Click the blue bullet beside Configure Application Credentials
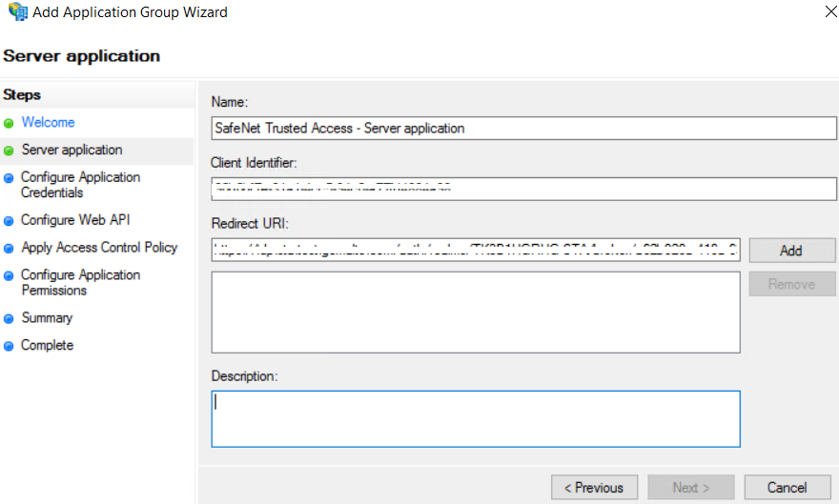 [9, 178]
